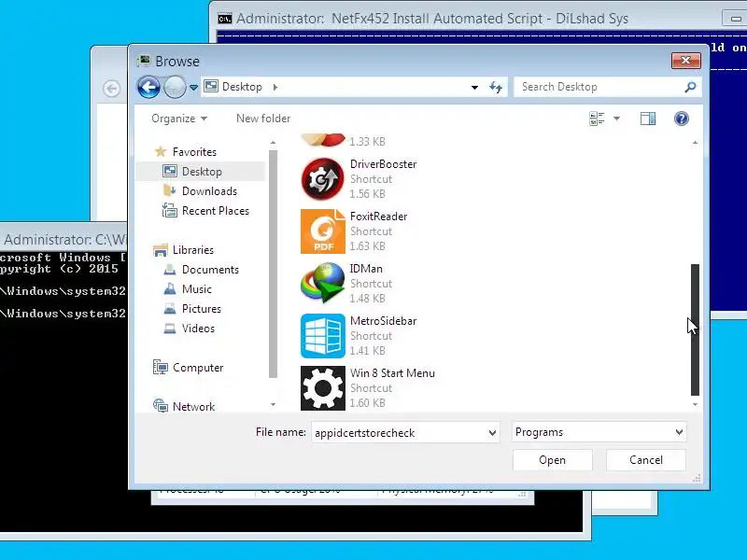Close the Browse dialog
747x560 pixels.
click(686, 61)
